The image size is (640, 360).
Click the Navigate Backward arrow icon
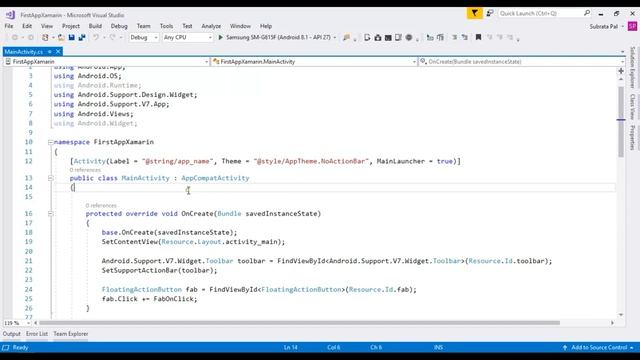tap(15, 38)
